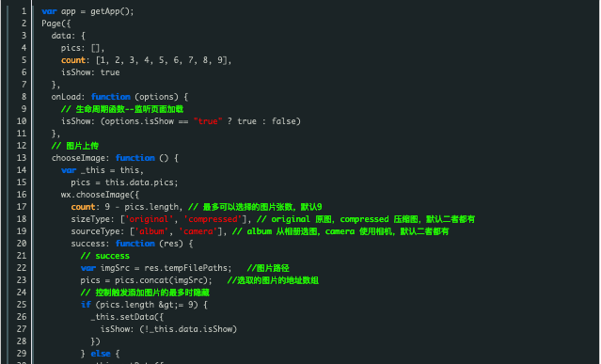Click the 'compressed' string in sizeType array
The width and height of the screenshot is (601, 364).
point(213,219)
